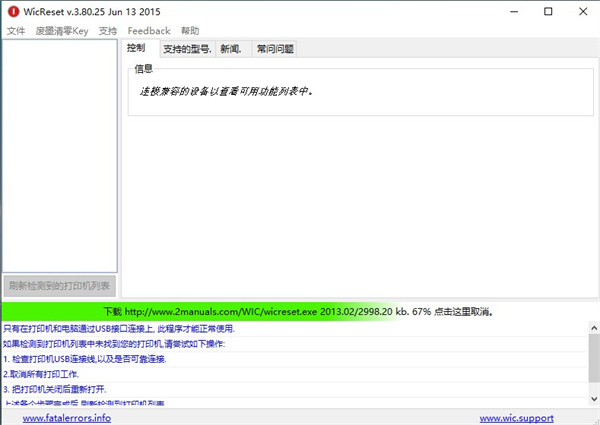Image resolution: width=600 pixels, height=425 pixels.
Task: Click the log panel scrollbar thumb
Action: tap(594, 358)
